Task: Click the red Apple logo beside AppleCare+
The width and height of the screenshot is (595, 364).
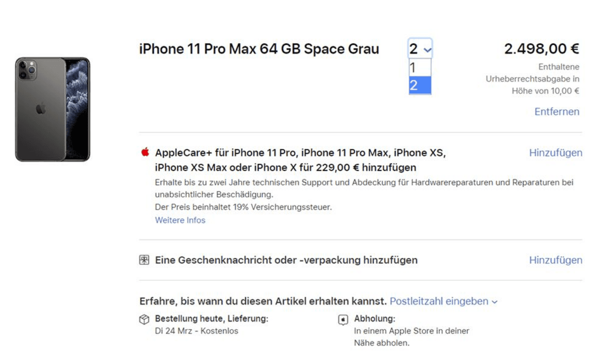Action: tap(145, 152)
